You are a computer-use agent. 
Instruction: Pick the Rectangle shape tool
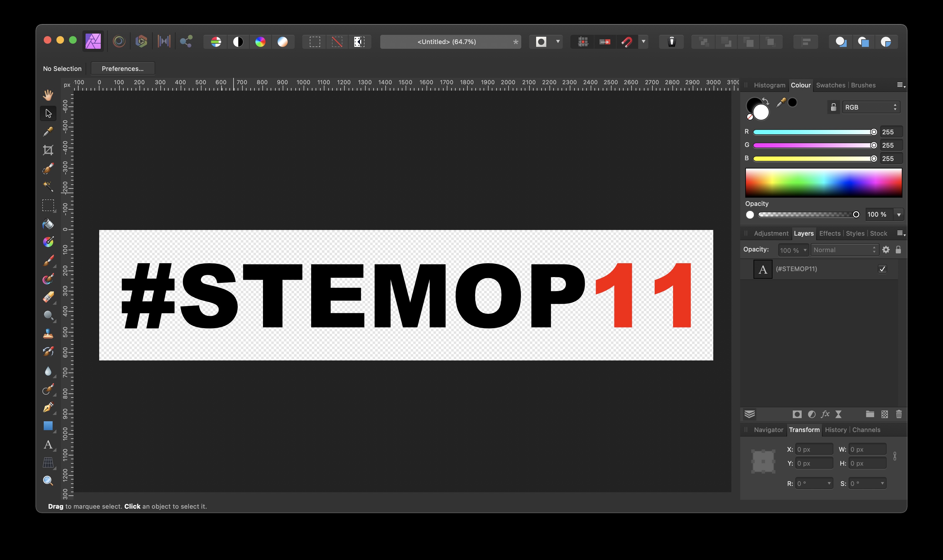click(48, 426)
